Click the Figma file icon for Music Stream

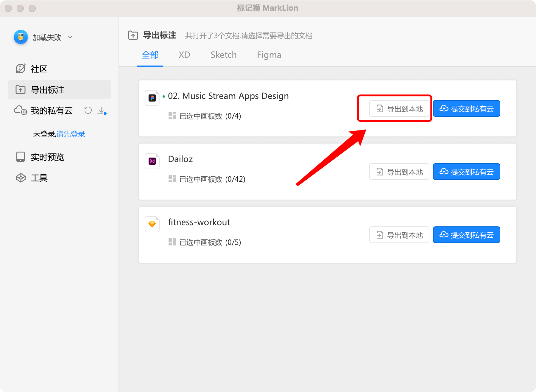(152, 98)
